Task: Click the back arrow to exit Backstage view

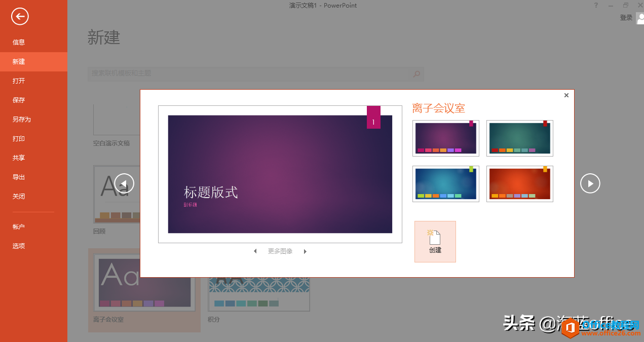Action: tap(19, 16)
